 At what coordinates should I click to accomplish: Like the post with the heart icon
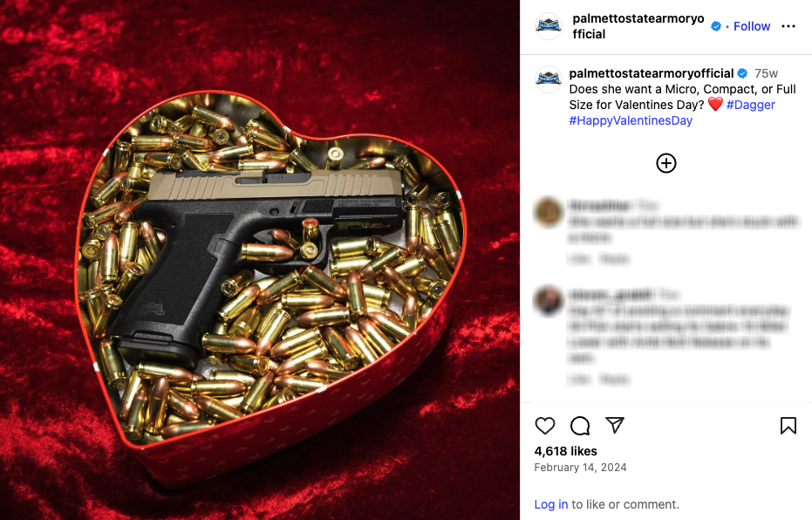tap(545, 426)
